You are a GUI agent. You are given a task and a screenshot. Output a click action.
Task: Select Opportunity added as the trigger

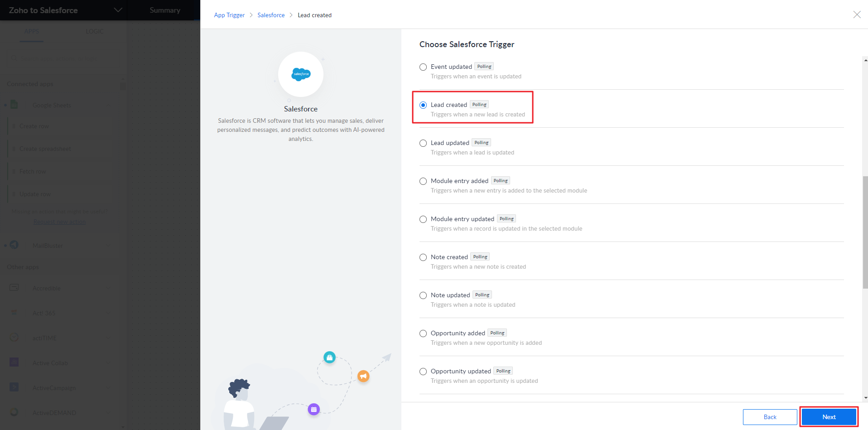pos(423,333)
